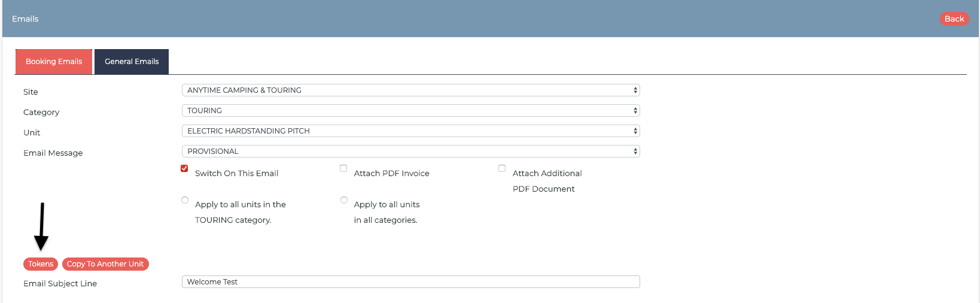Click the Site field label
980x303 pixels.
pyautogui.click(x=31, y=92)
